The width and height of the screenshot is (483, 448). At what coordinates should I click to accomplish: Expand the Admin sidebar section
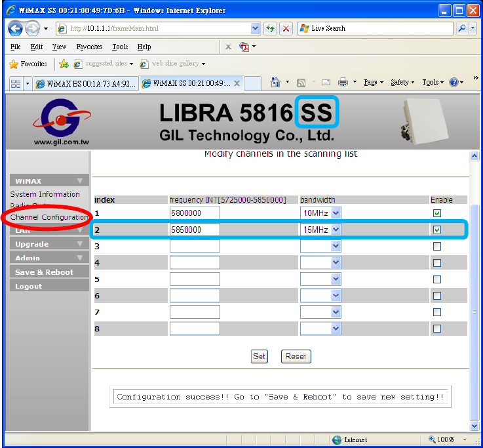pos(49,258)
